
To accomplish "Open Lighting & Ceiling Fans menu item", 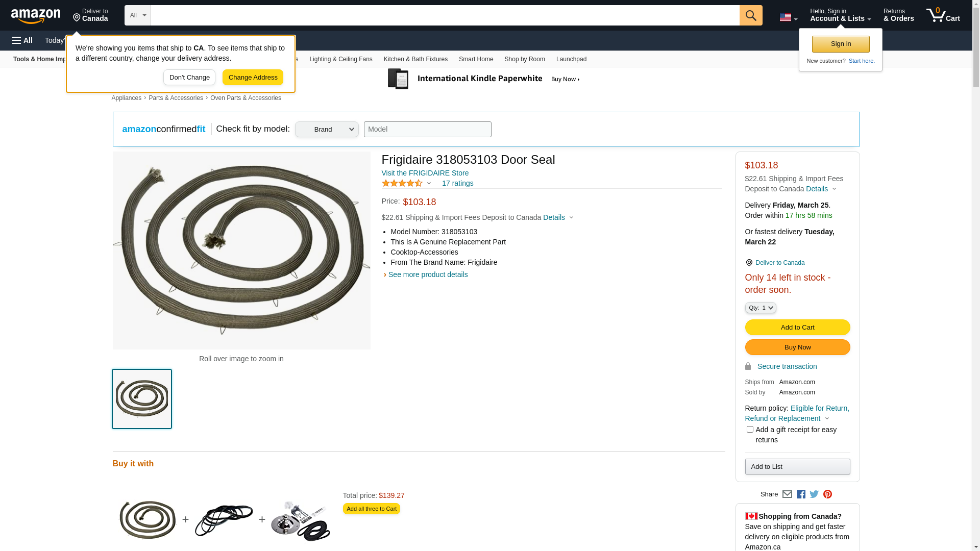I will click(341, 59).
